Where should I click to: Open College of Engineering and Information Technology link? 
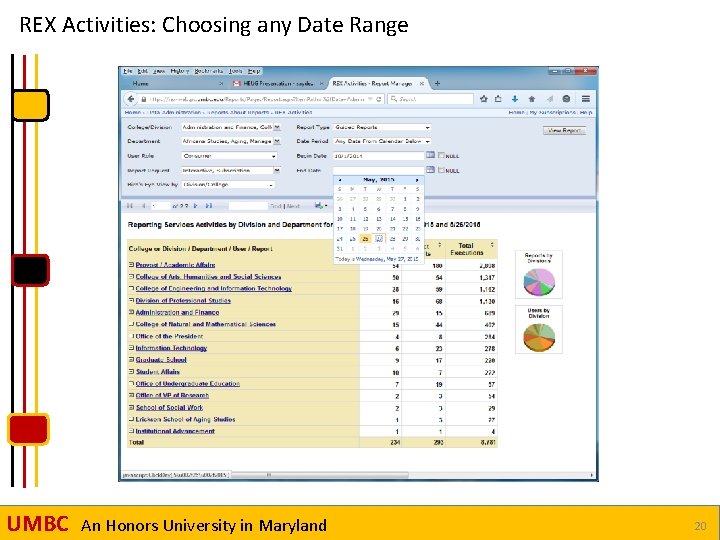(214, 288)
